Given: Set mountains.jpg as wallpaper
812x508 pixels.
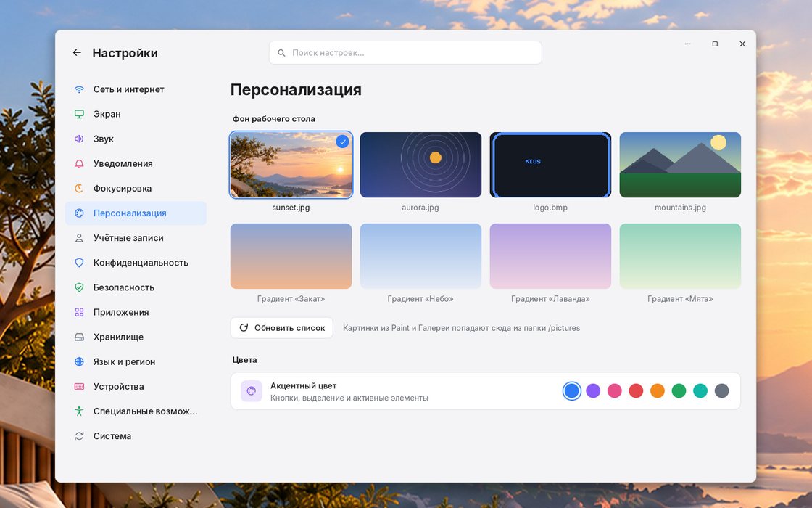Looking at the screenshot, I should pos(681,165).
